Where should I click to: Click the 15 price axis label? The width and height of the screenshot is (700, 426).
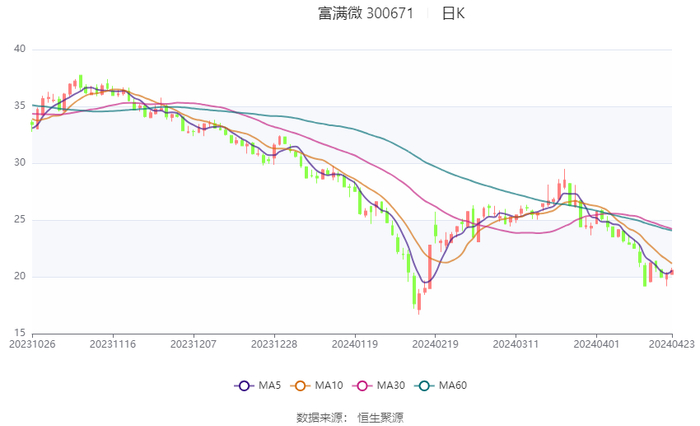[19, 333]
